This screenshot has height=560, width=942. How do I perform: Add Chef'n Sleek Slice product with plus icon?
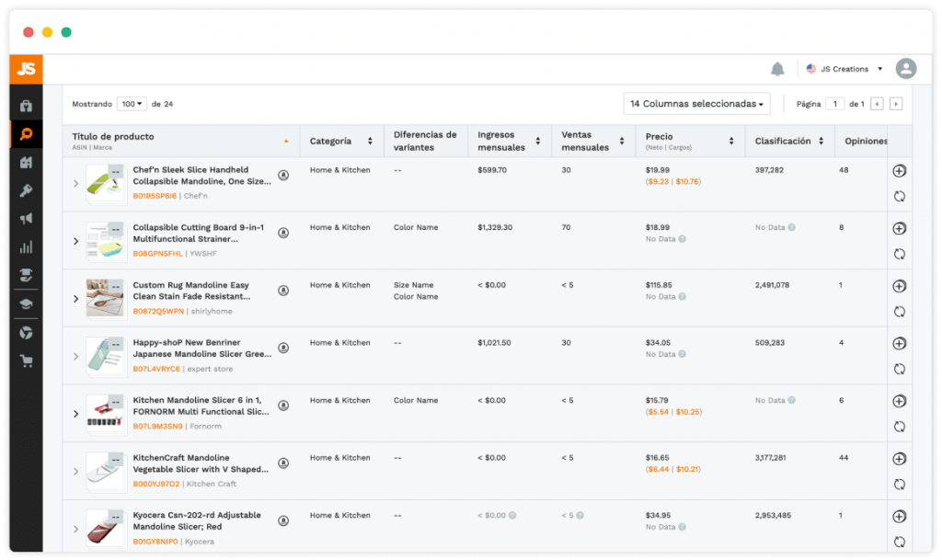pos(900,171)
